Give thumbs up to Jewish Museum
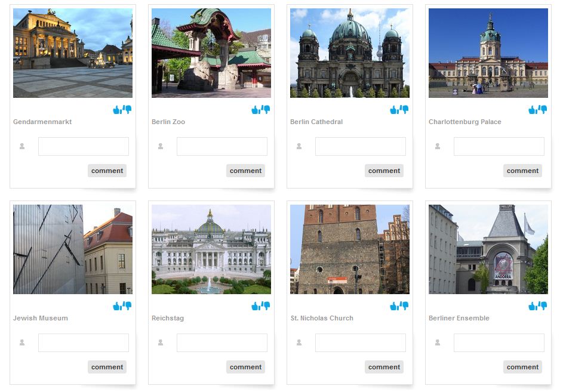 (117, 306)
